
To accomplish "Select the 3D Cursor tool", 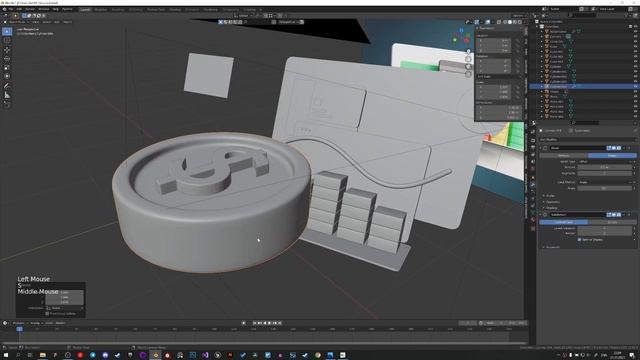I will point(7,40).
